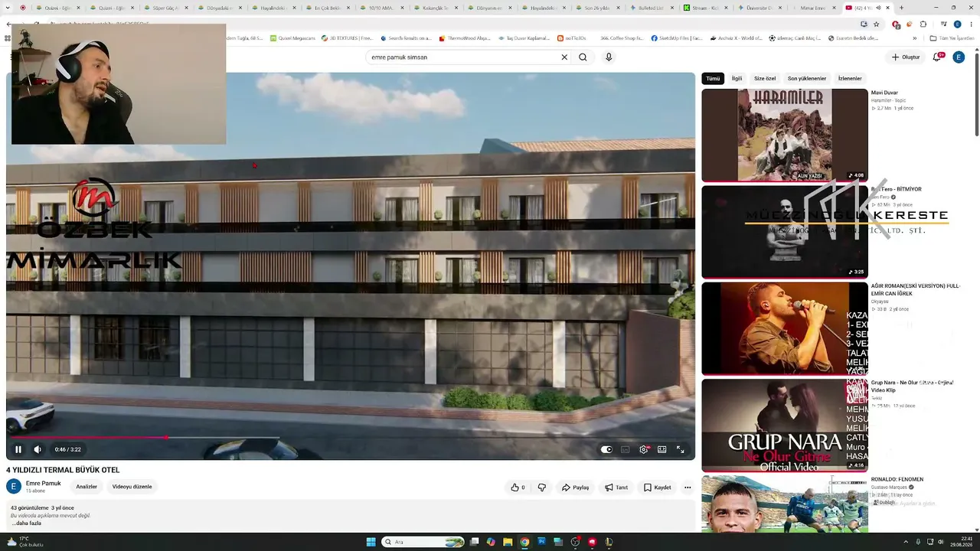Open the Grup Nara Ne Olur Gitme thumbnail
Image resolution: width=980 pixels, height=551 pixels.
(x=785, y=425)
